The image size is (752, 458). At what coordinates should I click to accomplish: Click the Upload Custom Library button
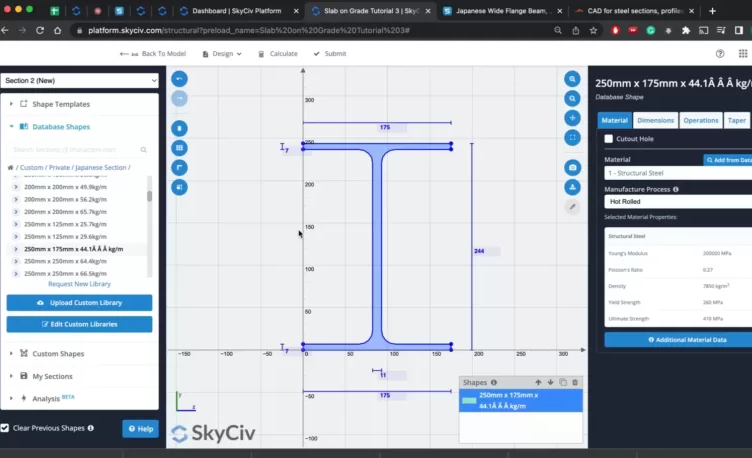point(80,303)
